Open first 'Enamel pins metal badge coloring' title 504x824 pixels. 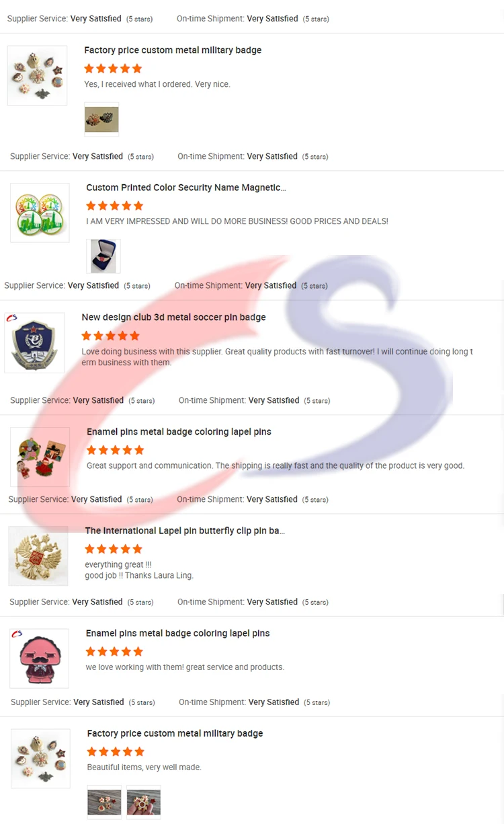tap(179, 432)
